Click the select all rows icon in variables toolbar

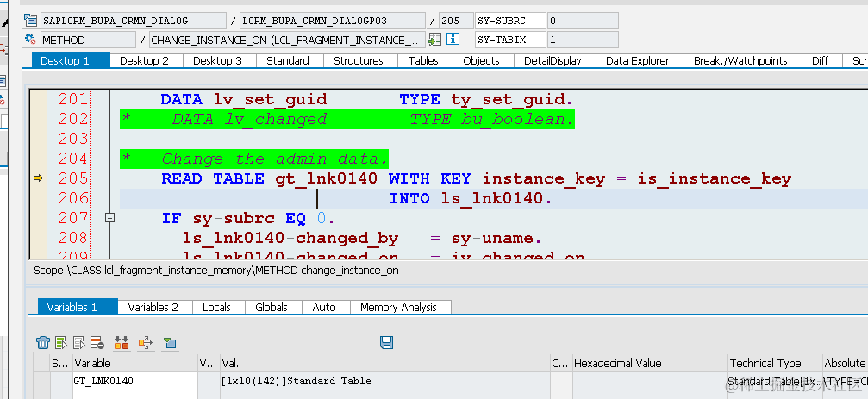click(x=61, y=343)
